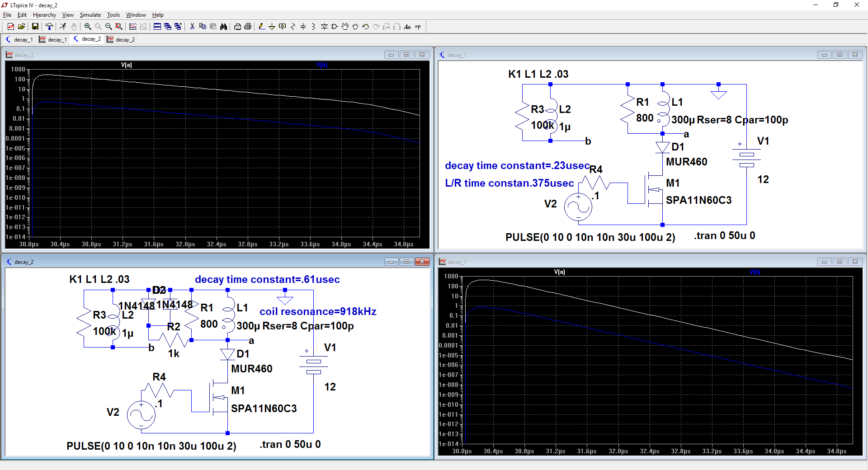Image resolution: width=868 pixels, height=470 pixels.
Task: Select the resistor component tool
Action: (293, 27)
